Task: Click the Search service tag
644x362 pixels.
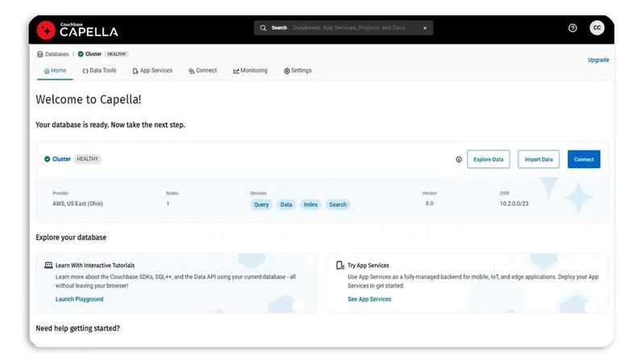Action: coord(338,204)
